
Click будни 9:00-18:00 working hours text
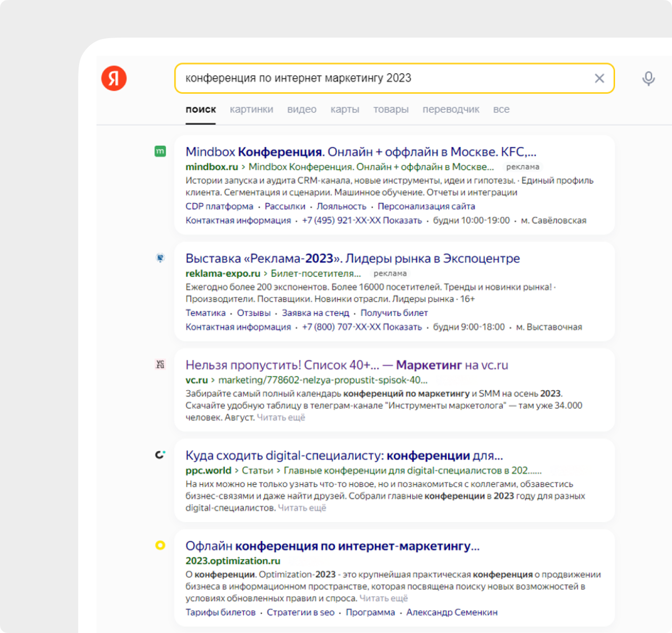coord(469,327)
